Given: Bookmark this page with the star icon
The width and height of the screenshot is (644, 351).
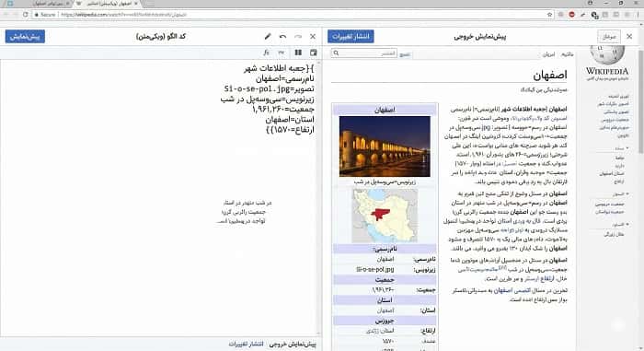Looking at the screenshot, I should pyautogui.click(x=549, y=15).
